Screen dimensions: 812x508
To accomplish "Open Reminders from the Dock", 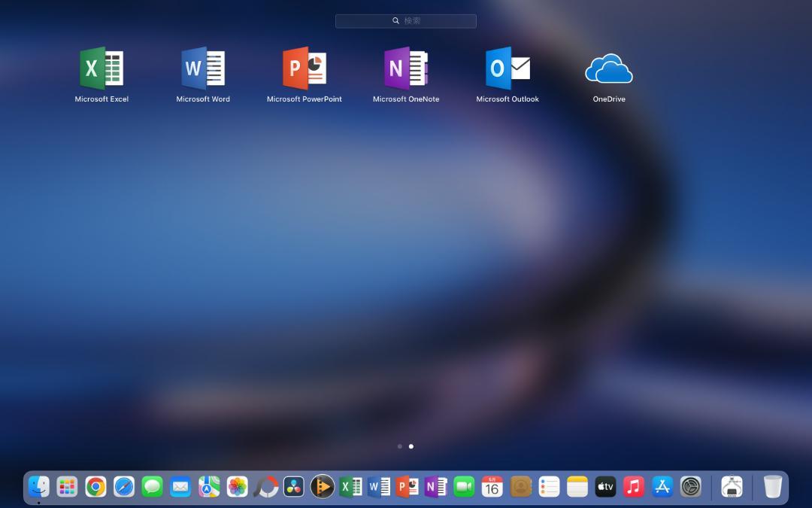I will pyautogui.click(x=549, y=487).
